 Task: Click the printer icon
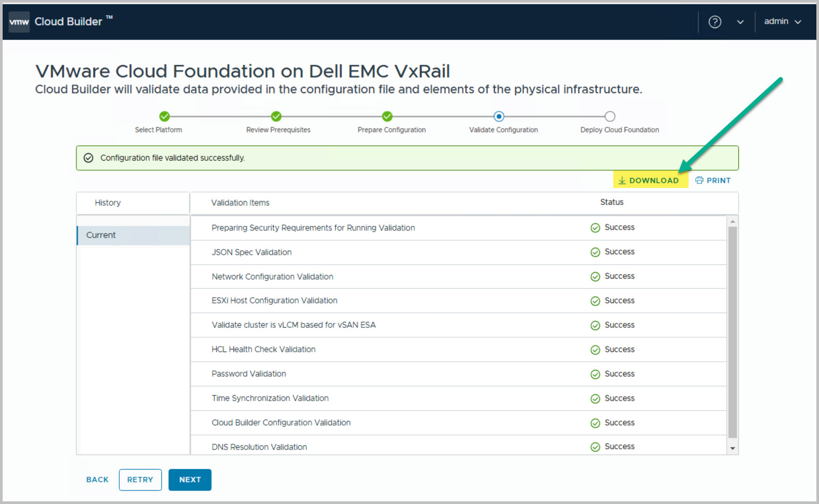(x=699, y=180)
